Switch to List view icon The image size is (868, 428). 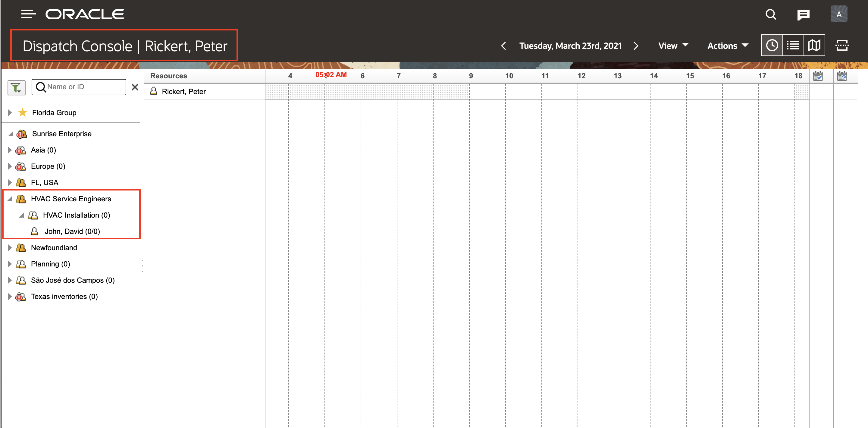click(x=793, y=46)
